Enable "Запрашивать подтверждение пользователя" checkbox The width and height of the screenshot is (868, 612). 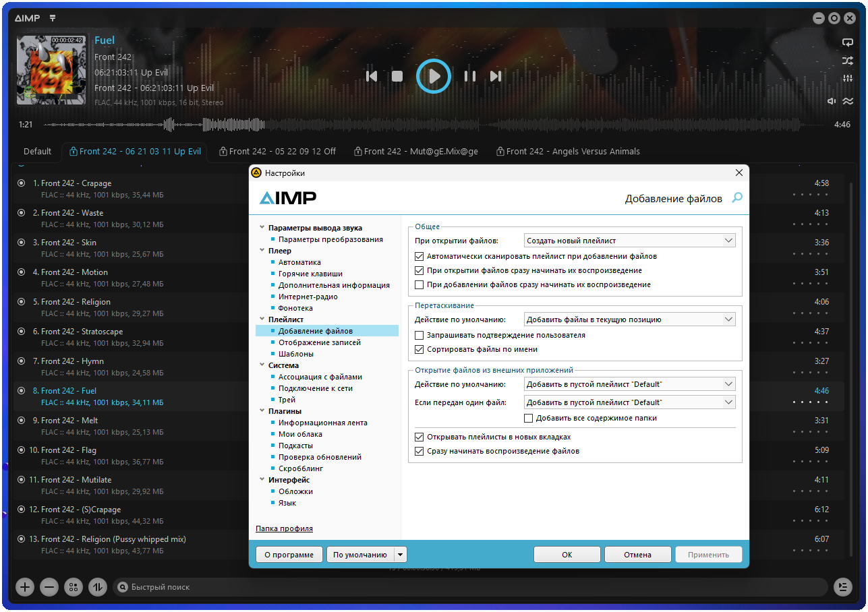(x=419, y=335)
